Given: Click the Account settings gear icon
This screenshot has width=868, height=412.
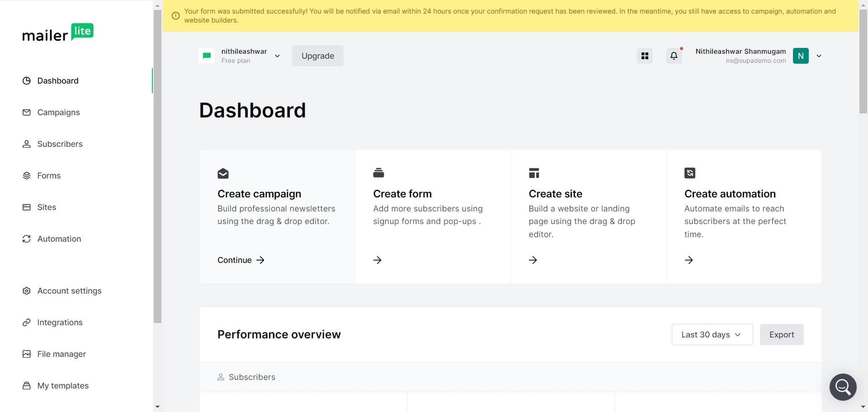Looking at the screenshot, I should [27, 290].
